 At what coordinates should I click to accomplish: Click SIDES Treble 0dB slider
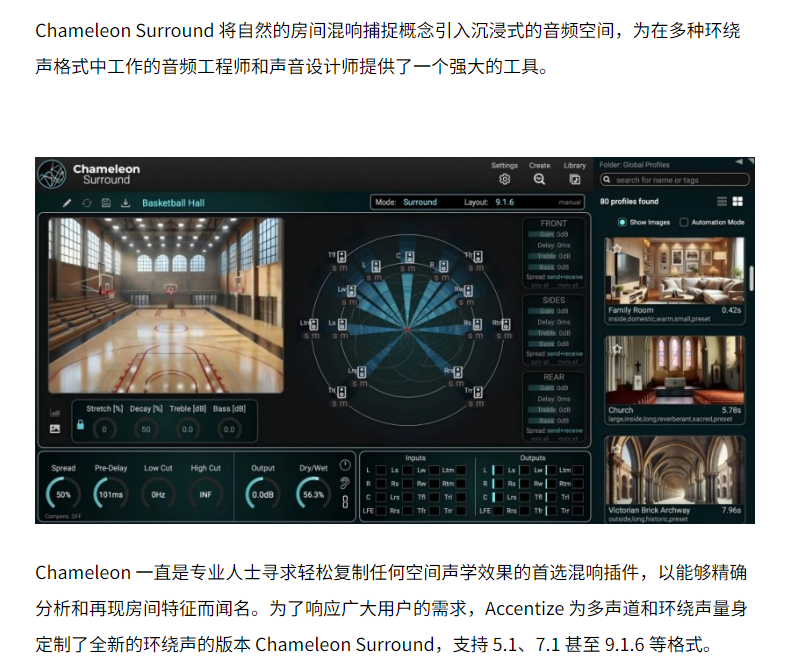(549, 333)
